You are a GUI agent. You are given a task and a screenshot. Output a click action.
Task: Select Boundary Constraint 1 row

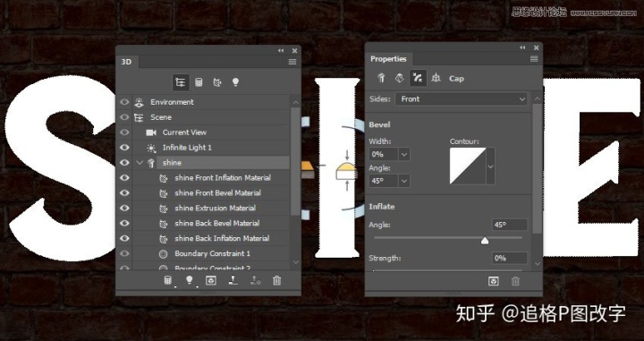coord(211,253)
